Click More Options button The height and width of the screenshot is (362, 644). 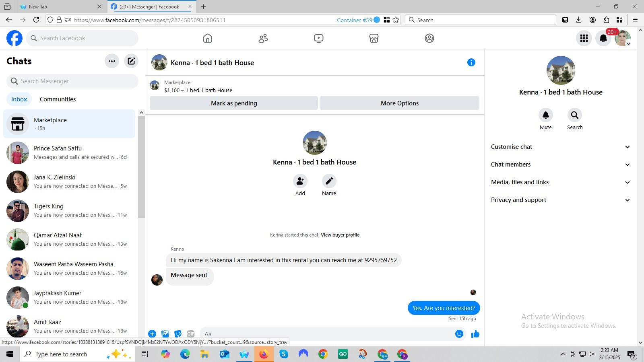click(400, 103)
